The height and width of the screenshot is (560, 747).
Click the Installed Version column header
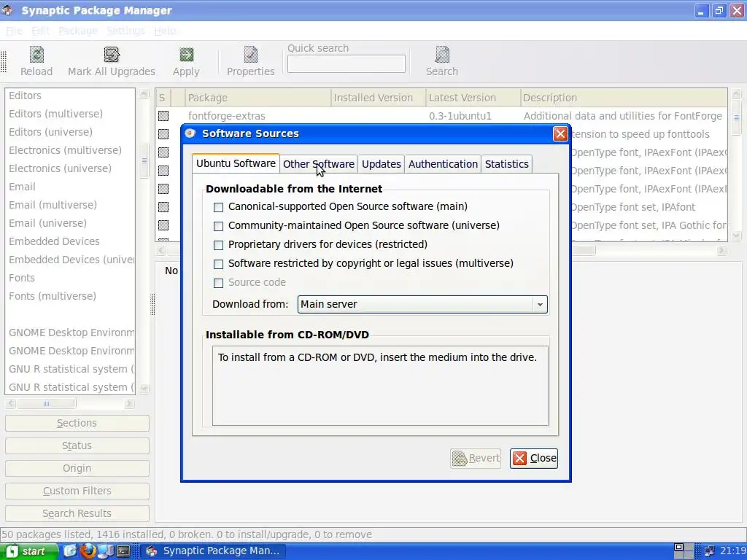(379, 98)
